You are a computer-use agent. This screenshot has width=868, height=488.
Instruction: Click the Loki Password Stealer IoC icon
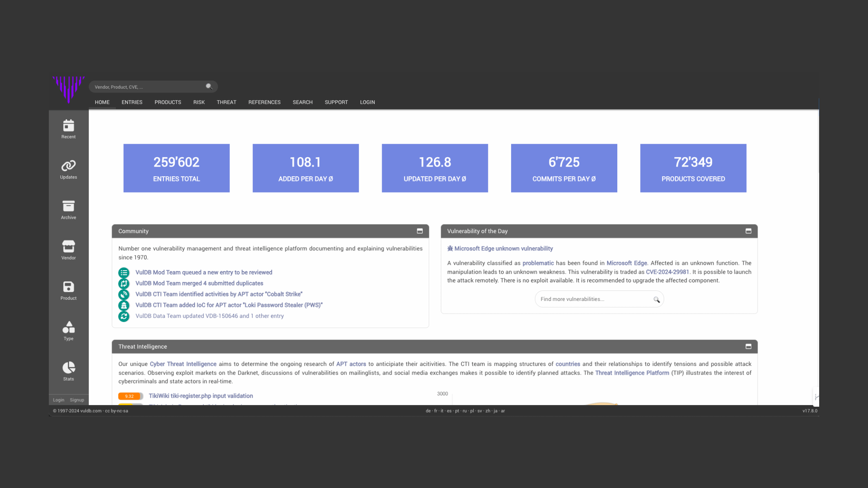point(124,305)
